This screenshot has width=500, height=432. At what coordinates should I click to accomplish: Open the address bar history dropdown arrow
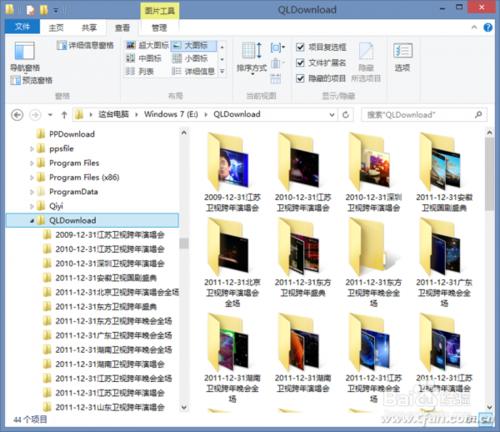332,115
